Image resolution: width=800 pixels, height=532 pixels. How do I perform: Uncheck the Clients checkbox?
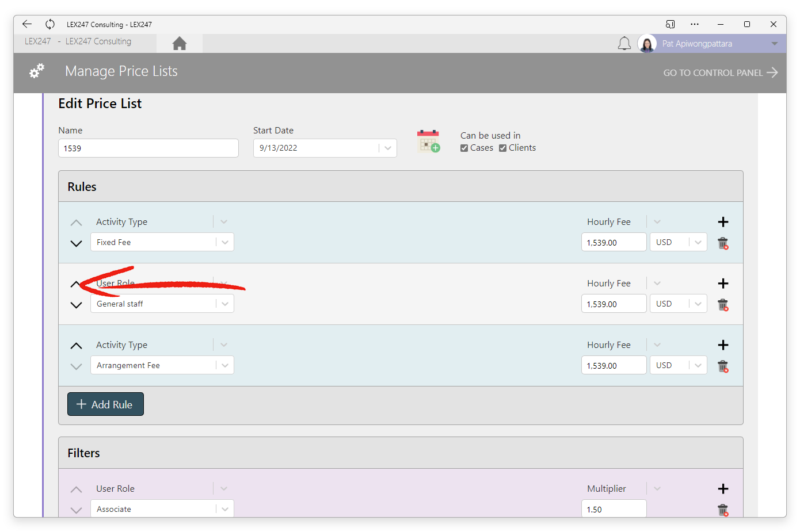[502, 148]
